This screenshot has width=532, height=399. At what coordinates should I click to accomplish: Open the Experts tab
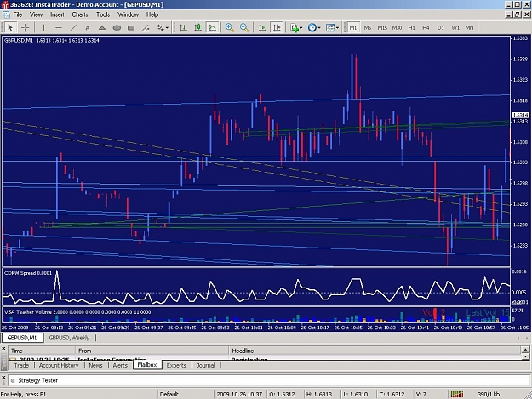pyautogui.click(x=176, y=365)
